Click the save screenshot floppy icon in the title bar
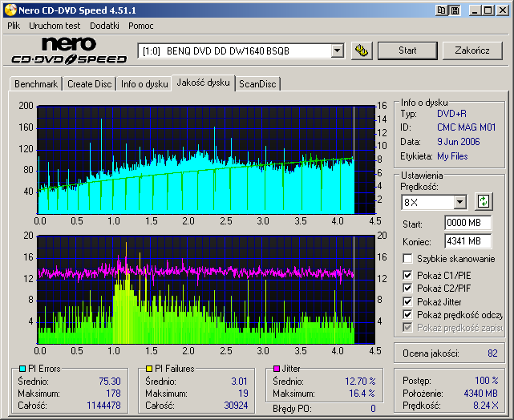 [455, 10]
